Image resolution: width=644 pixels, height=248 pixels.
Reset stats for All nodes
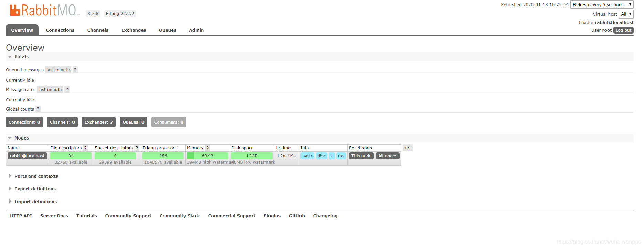(388, 156)
